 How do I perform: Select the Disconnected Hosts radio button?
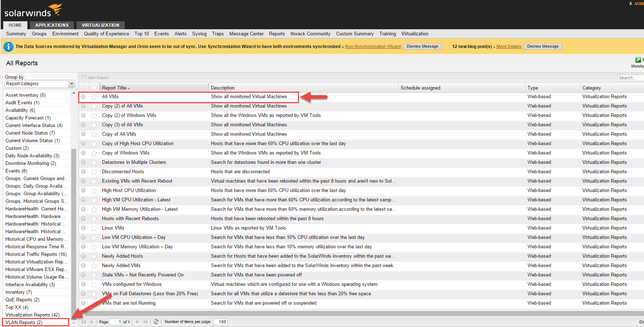83,171
